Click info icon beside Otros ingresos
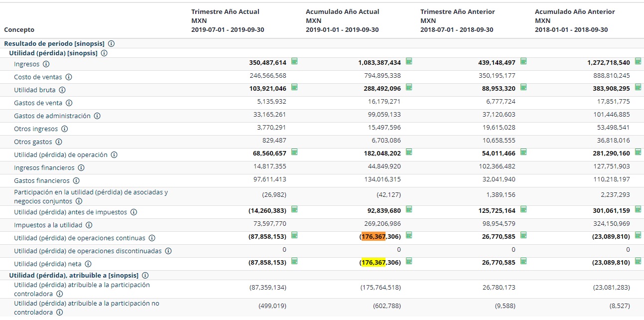This screenshot has height=320, width=644. pyautogui.click(x=64, y=129)
